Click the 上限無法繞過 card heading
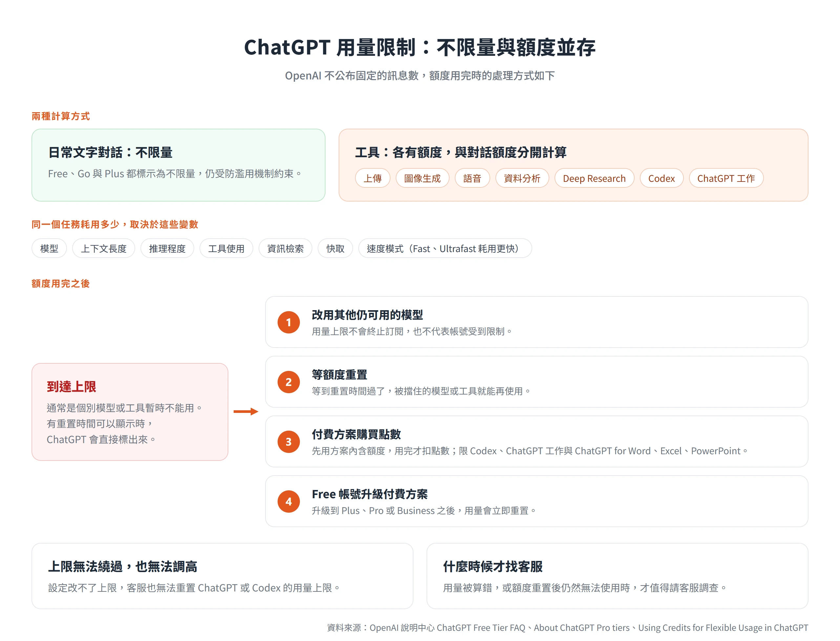Screen dimensions: 840x641 tap(122, 566)
